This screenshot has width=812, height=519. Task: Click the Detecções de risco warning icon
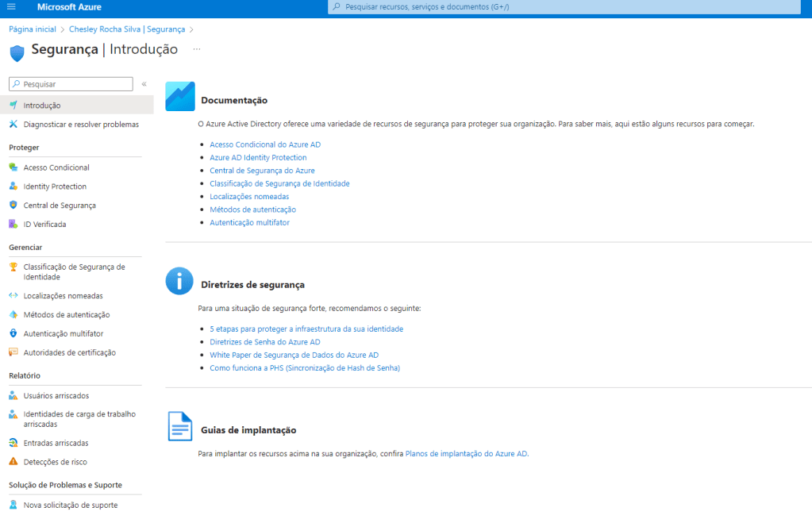point(13,462)
